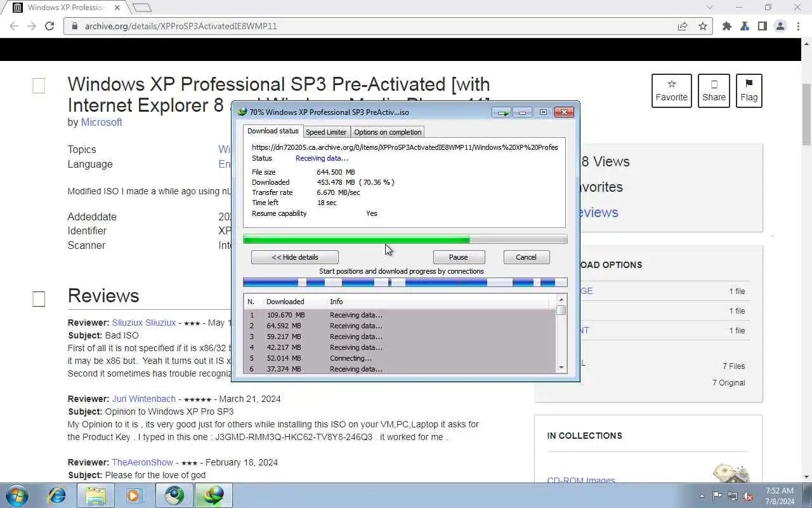Share this page from the address bar
The image size is (812, 508).
pyautogui.click(x=683, y=26)
